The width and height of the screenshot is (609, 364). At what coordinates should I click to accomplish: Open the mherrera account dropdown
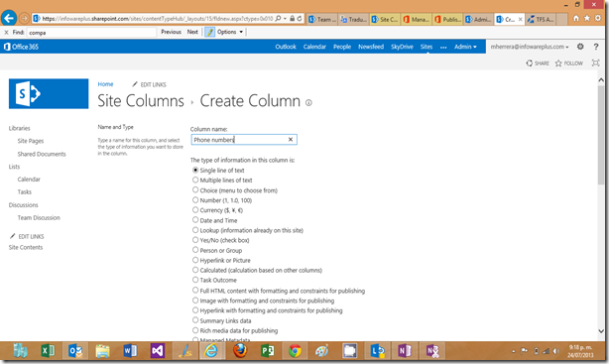click(x=530, y=47)
